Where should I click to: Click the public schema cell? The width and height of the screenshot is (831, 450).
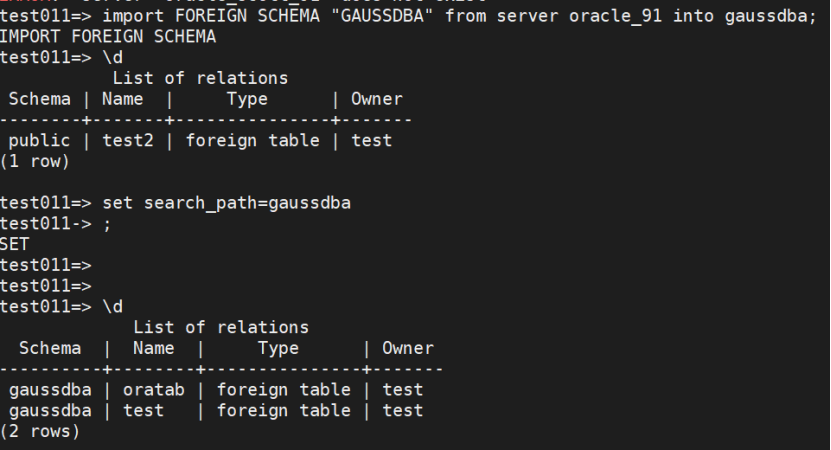pyautogui.click(x=39, y=140)
